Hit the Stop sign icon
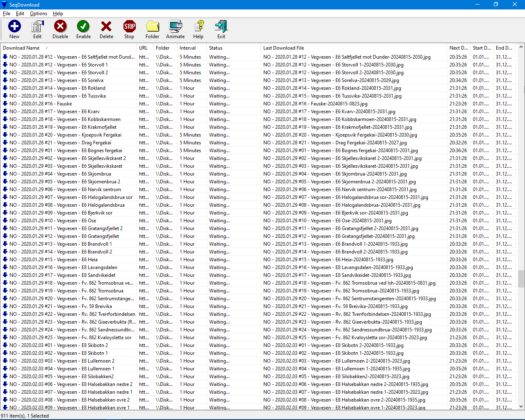525x420 pixels. point(129,30)
